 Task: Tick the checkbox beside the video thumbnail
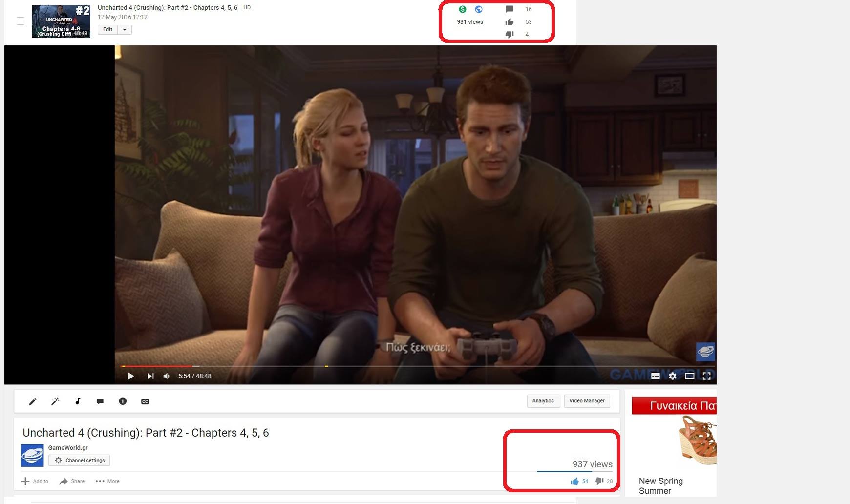(x=21, y=21)
